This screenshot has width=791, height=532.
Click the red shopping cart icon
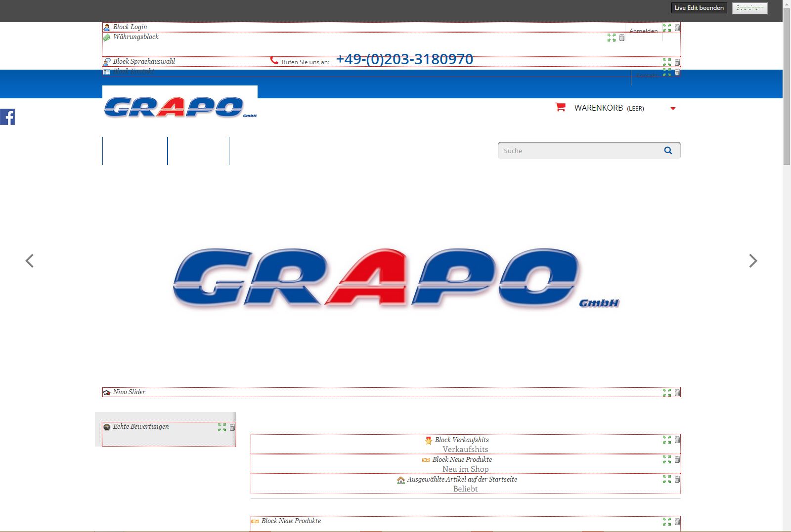pos(560,107)
